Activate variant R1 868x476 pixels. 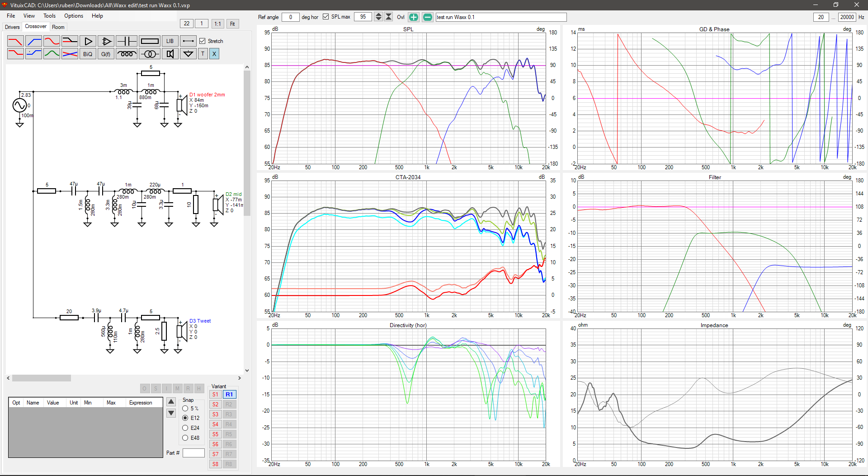coord(229,395)
